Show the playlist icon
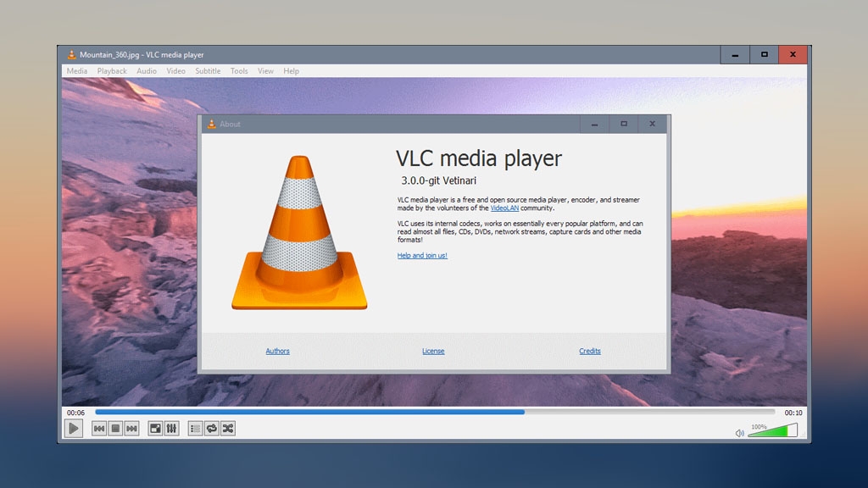 tap(196, 428)
